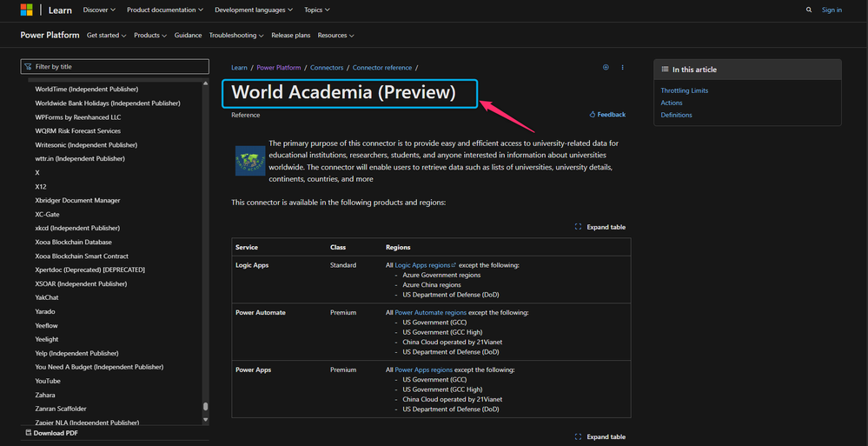
Task: Select Xooa Blockchain Database
Action: click(73, 242)
